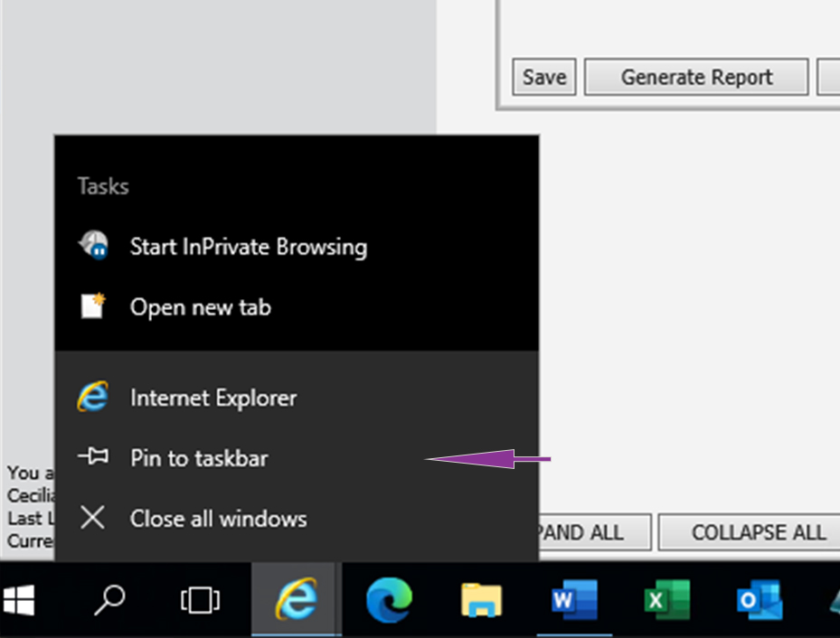The image size is (840, 638).
Task: Open Task View on the taskbar
Action: pyautogui.click(x=200, y=599)
